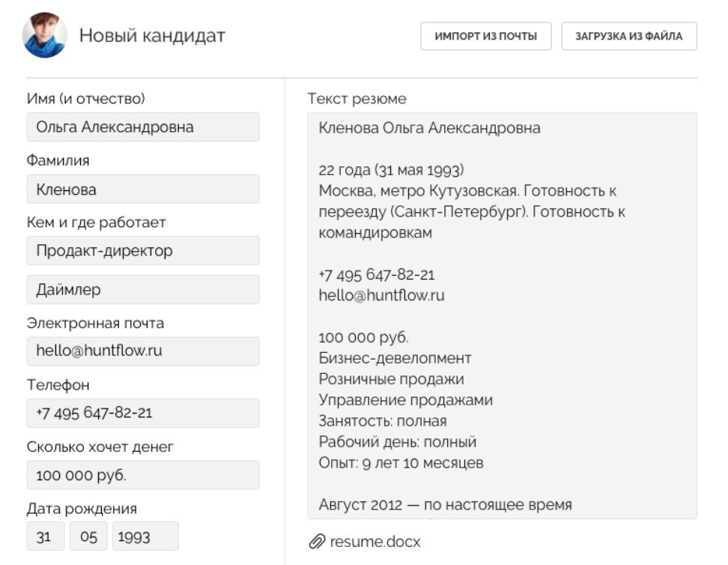The height and width of the screenshot is (565, 728).
Task: Click the paperclip attachment icon
Action: tap(317, 541)
